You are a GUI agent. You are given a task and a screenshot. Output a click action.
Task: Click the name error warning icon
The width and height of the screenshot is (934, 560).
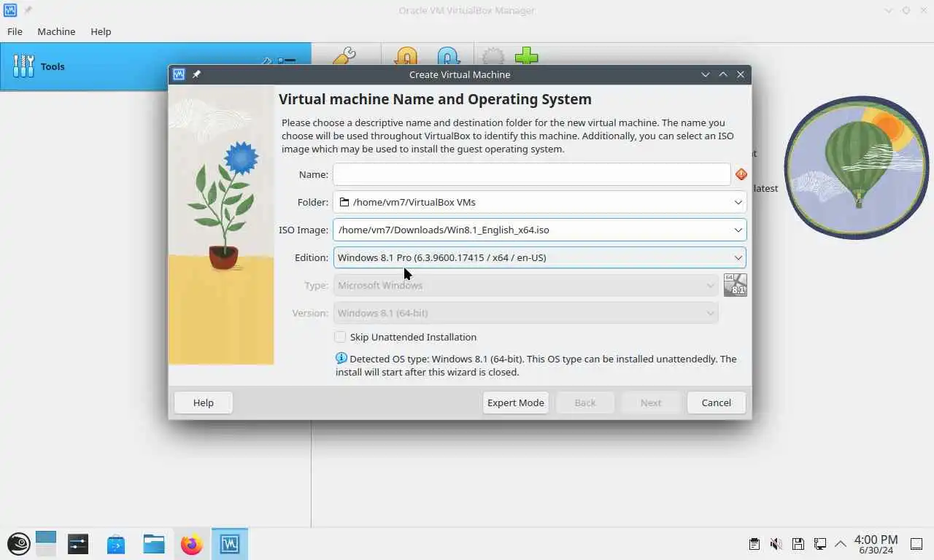[x=741, y=174]
